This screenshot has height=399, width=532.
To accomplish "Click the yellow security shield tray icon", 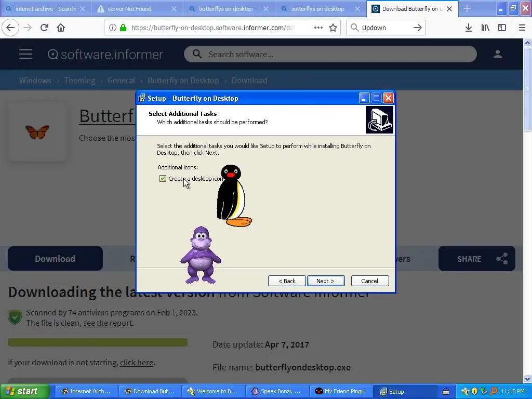I will [475, 391].
